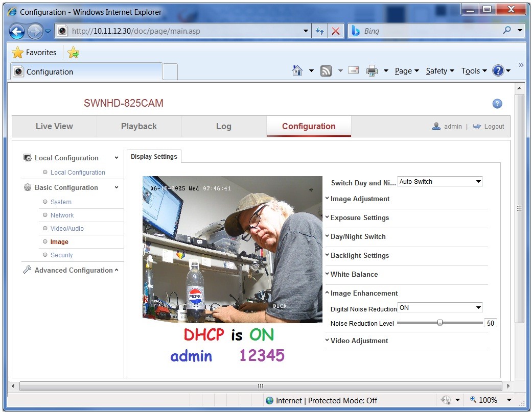Screen dimensions: 532x412
Task: Click the Logout arrow icon
Action: [477, 126]
